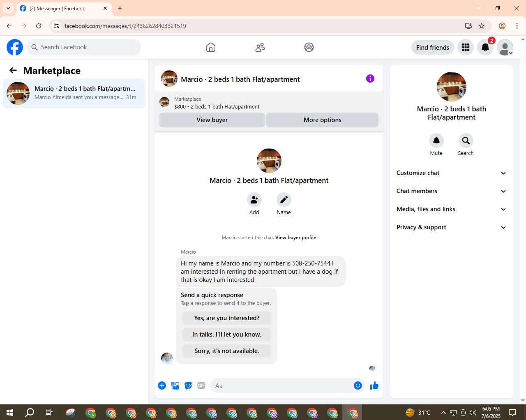Click the Find friends button

point(433,47)
